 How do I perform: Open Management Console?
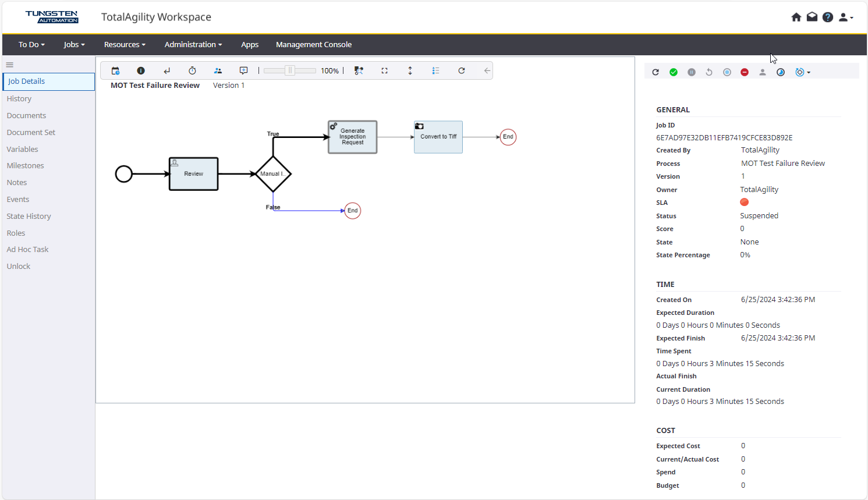point(314,45)
